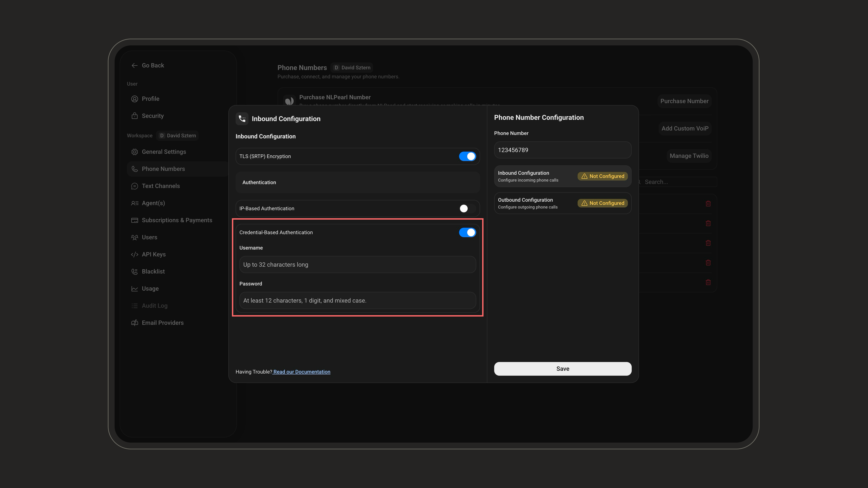Click the third red trash delete icon
This screenshot has height=488, width=868.
click(708, 243)
